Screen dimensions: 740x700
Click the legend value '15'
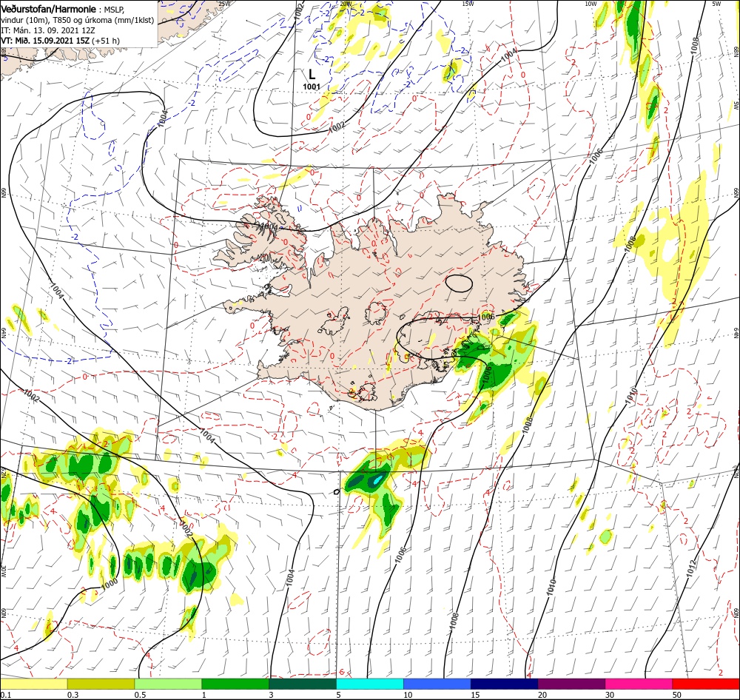click(475, 695)
